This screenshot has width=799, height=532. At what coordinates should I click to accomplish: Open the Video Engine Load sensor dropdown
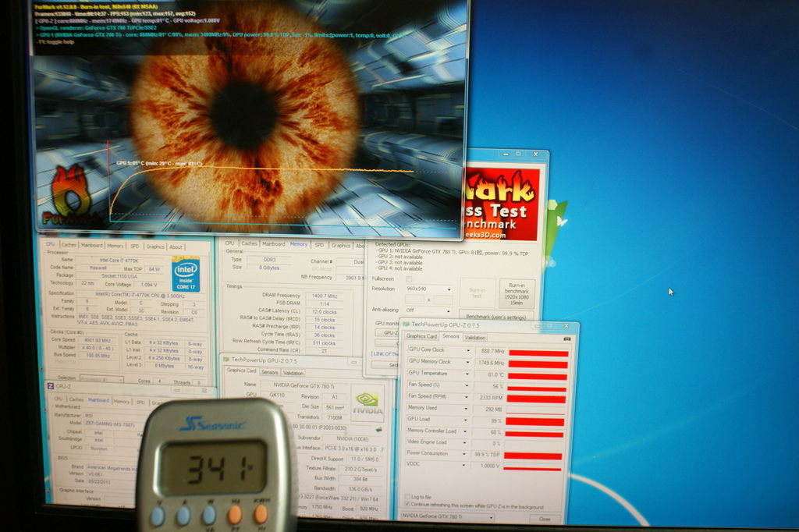coord(463,443)
